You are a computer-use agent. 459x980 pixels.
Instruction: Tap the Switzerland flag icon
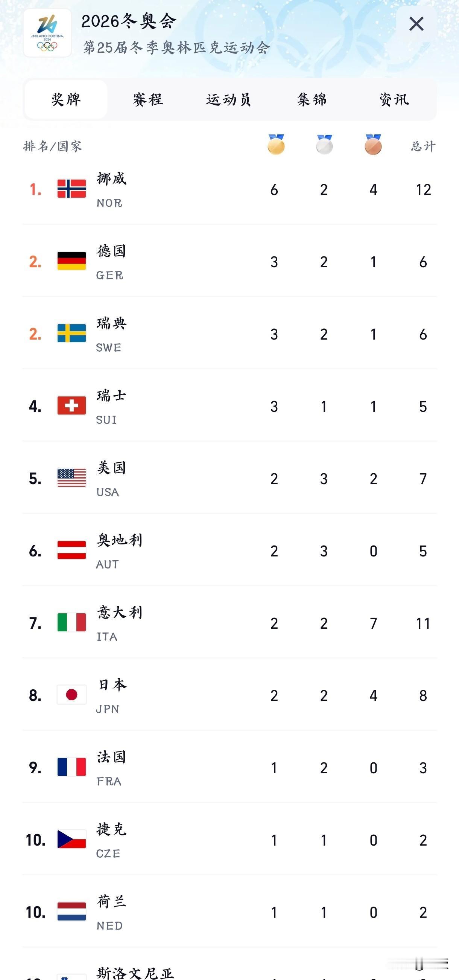[x=71, y=405]
